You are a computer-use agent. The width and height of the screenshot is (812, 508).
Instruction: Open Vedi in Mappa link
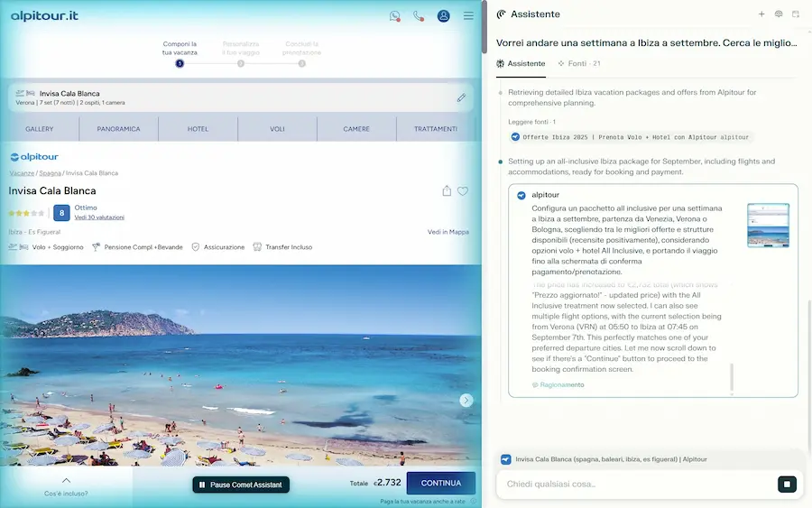[448, 232]
